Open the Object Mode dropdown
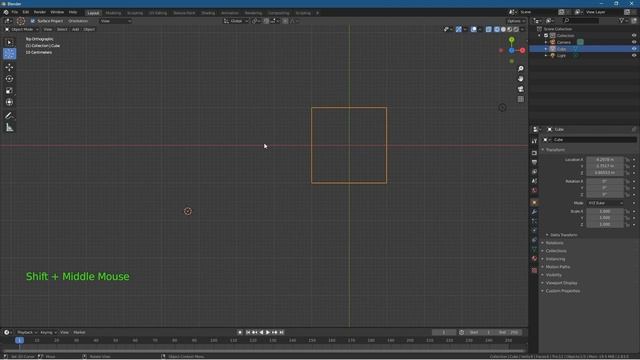Viewport: 640px width, 360px height. pyautogui.click(x=22, y=29)
